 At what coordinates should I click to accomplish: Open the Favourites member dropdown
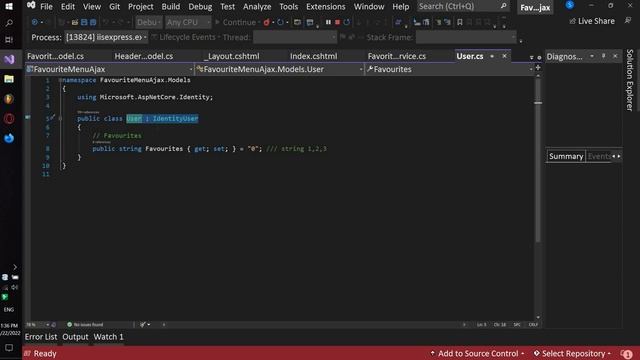point(449,69)
